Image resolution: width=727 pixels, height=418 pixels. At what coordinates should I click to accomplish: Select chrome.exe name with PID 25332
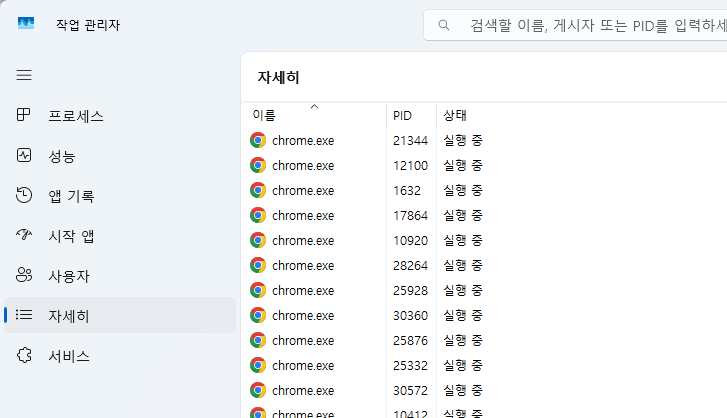point(303,366)
